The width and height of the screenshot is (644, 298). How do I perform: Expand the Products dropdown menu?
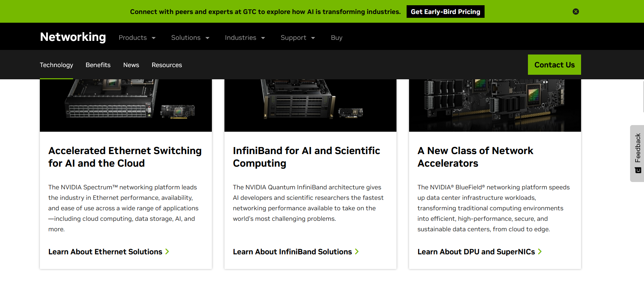pos(137,38)
